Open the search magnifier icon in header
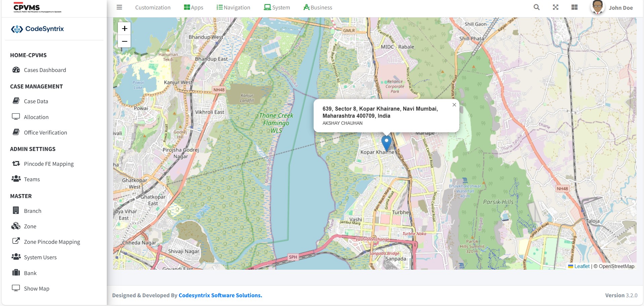 537,7
